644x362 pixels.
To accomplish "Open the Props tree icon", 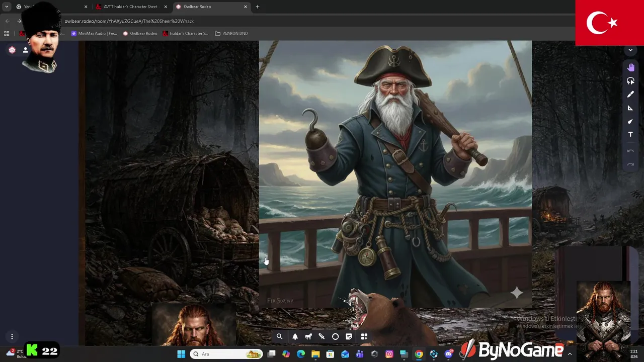I will 295,337.
